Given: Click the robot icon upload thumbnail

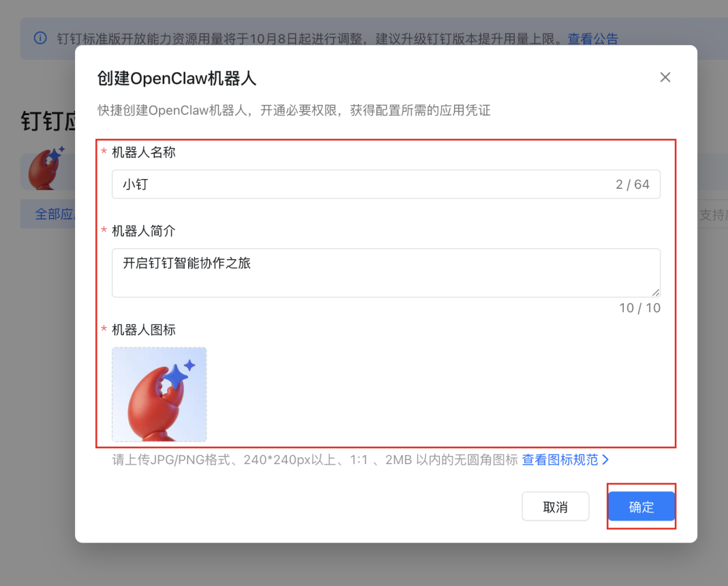Looking at the screenshot, I should click(x=160, y=395).
